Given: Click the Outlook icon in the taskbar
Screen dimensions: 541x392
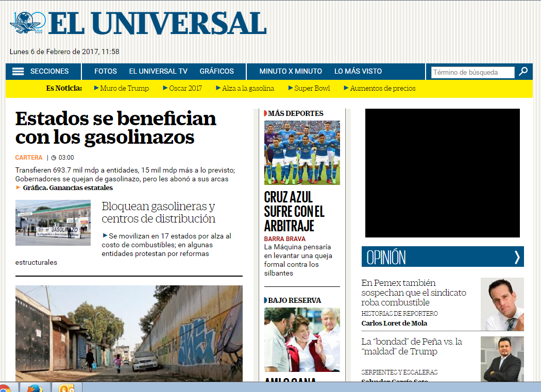Looking at the screenshot, I should point(66,388).
